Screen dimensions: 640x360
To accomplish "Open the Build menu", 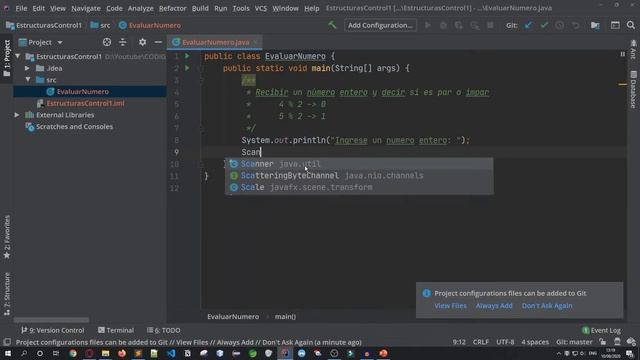I will pyautogui.click(x=200, y=8).
